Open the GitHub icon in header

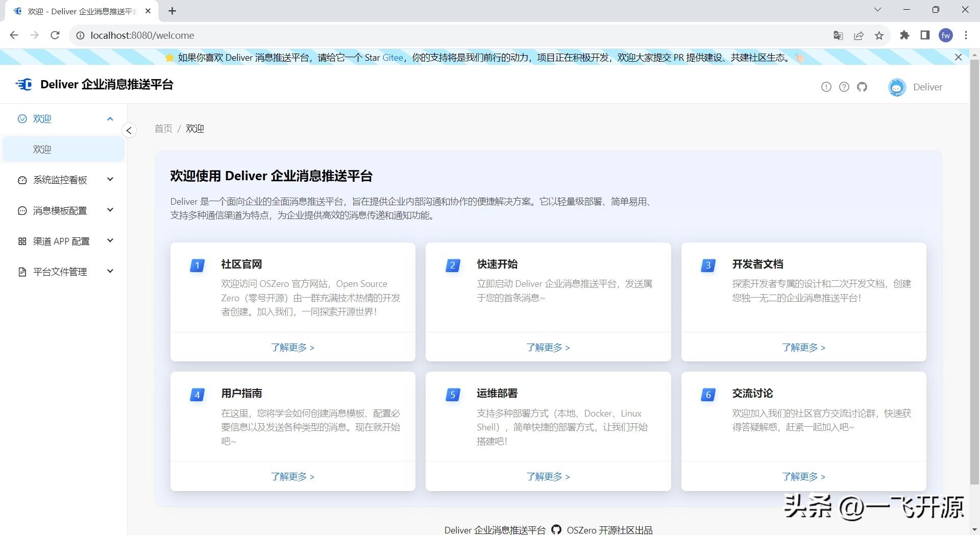pos(862,87)
